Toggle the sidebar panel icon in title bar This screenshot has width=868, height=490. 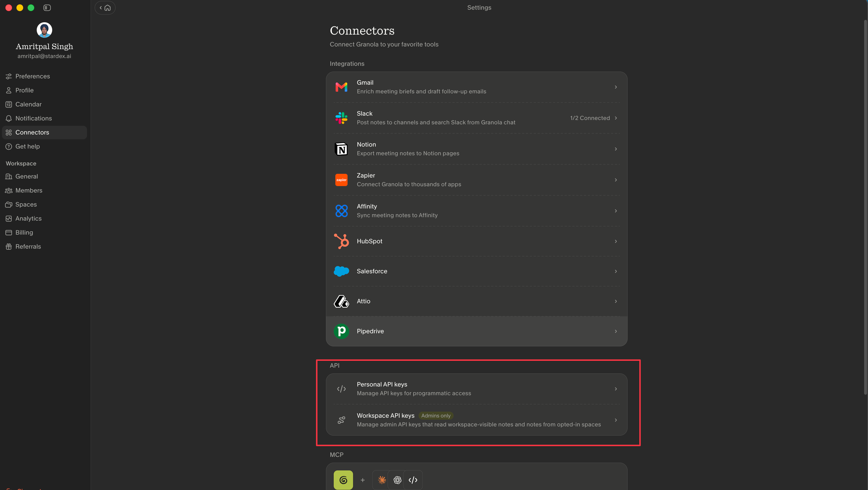[x=47, y=8]
